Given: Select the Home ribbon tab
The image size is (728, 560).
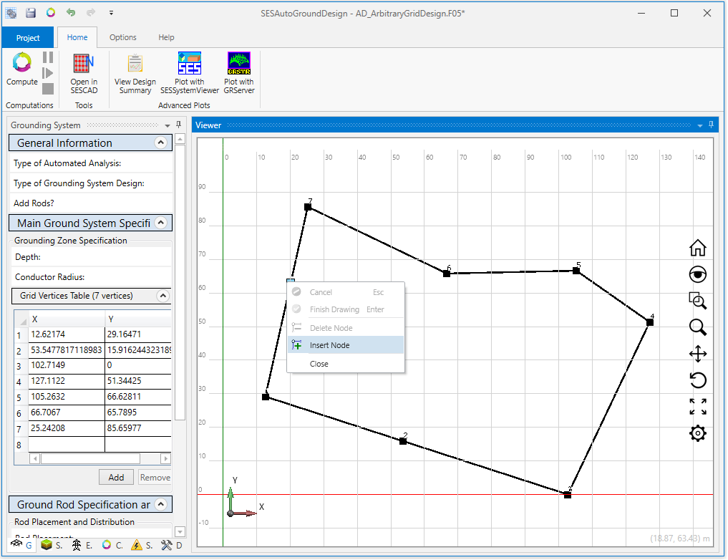Looking at the screenshot, I should [77, 37].
